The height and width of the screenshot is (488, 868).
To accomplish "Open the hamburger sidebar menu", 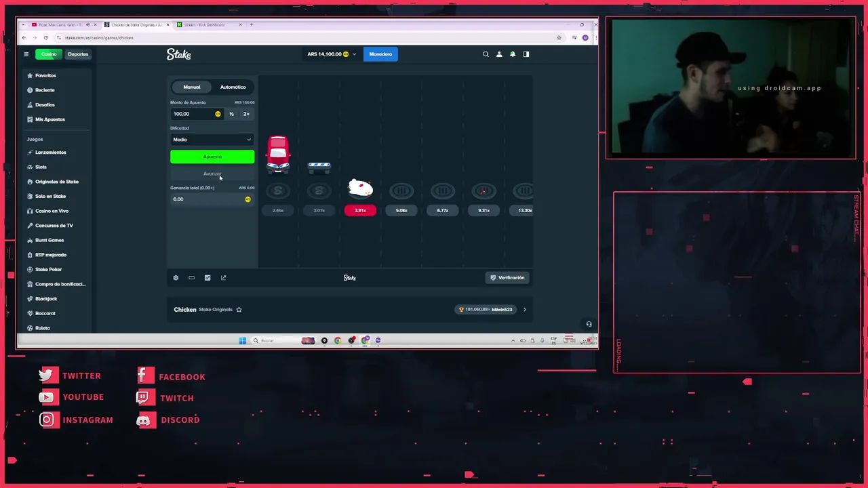I will [26, 54].
